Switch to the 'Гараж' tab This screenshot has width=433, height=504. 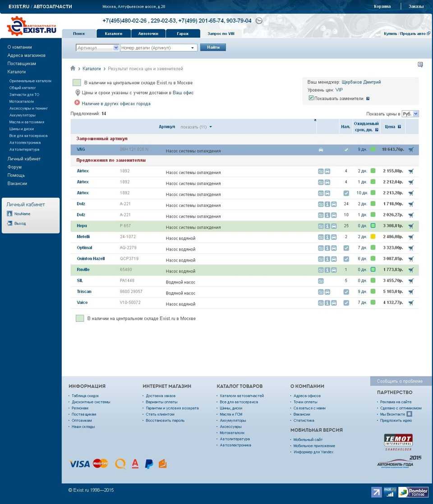(183, 33)
